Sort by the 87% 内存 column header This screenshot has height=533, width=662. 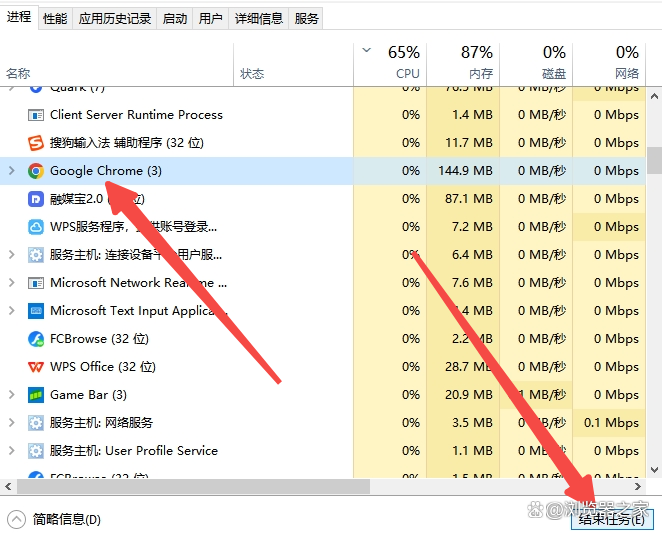[x=463, y=65]
